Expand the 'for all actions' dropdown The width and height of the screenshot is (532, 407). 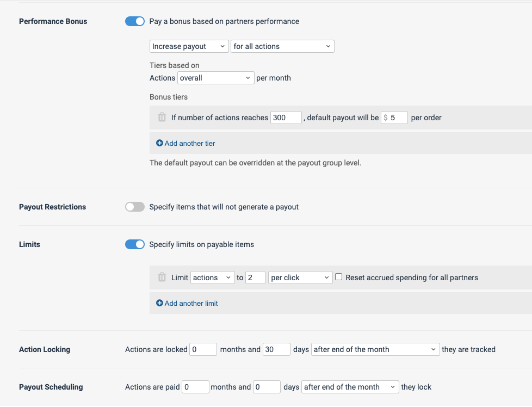point(282,47)
